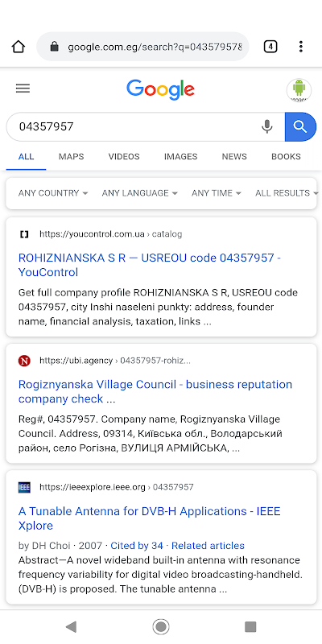Switch to the MAPS tab

pyautogui.click(x=71, y=156)
